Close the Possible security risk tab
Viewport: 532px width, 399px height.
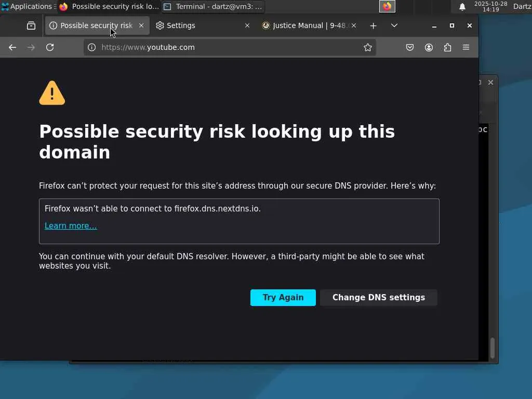(141, 25)
